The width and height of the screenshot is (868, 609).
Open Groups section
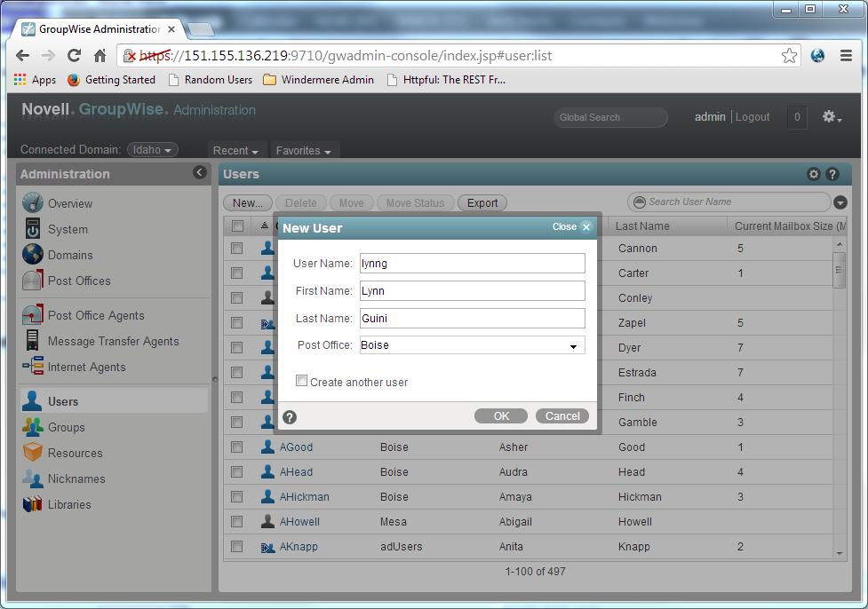pos(66,427)
